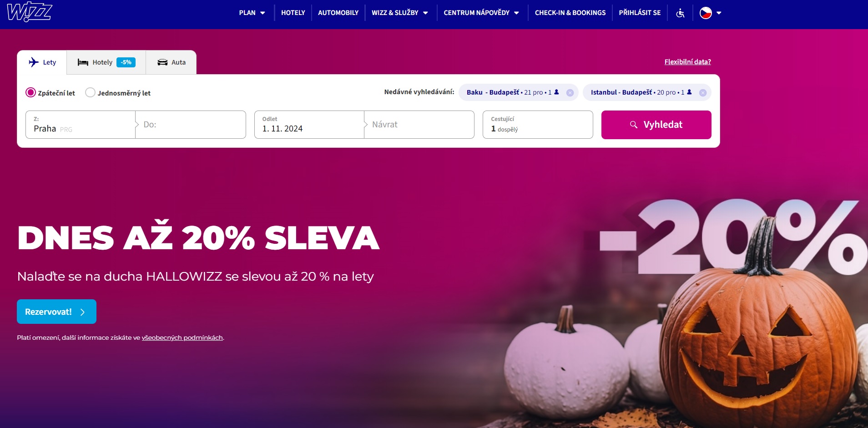Open accessibility options wheelchair icon

pyautogui.click(x=680, y=13)
